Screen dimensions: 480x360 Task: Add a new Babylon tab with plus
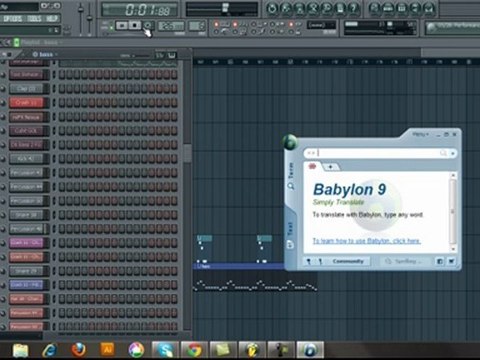click(x=331, y=167)
